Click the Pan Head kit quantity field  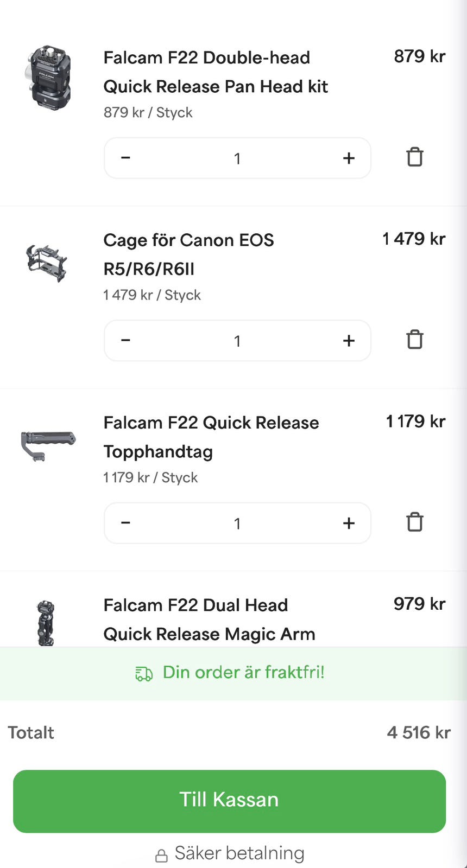[x=237, y=158]
